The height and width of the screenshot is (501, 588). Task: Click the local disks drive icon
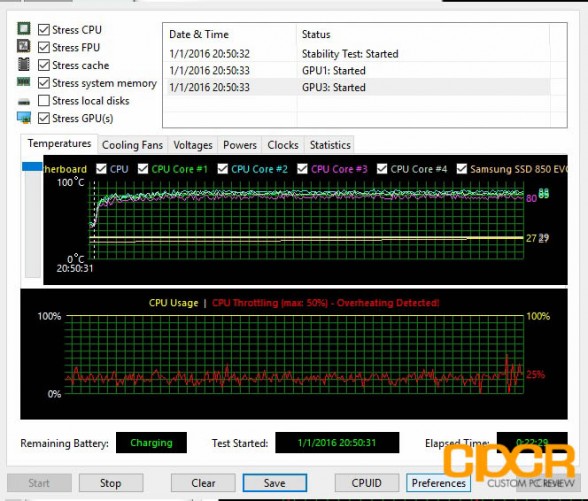[x=24, y=101]
